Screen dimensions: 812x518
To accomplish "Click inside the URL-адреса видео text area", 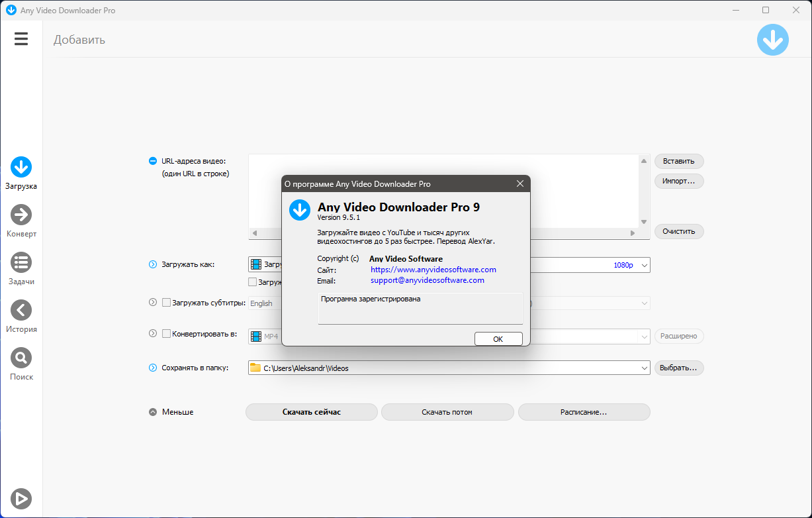I will 443,191.
